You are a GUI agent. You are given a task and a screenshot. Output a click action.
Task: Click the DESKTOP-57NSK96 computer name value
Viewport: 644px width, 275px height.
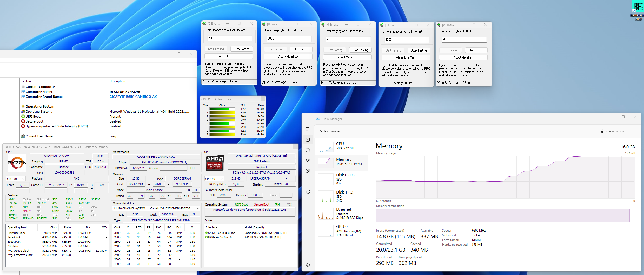click(125, 92)
